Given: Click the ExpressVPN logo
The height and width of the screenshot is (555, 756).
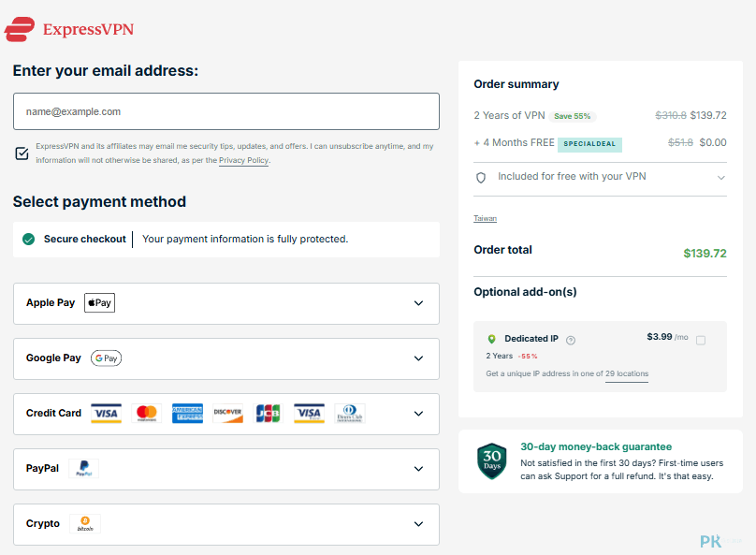Looking at the screenshot, I should (x=69, y=29).
